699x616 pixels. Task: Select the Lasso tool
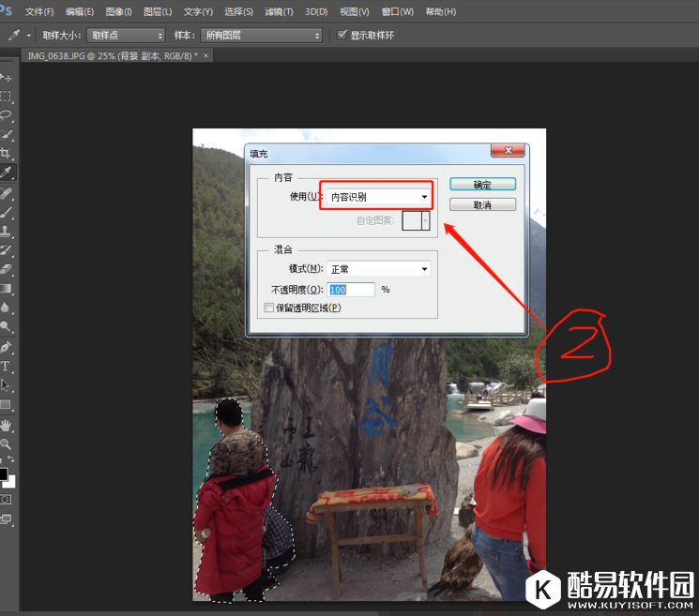(7, 115)
